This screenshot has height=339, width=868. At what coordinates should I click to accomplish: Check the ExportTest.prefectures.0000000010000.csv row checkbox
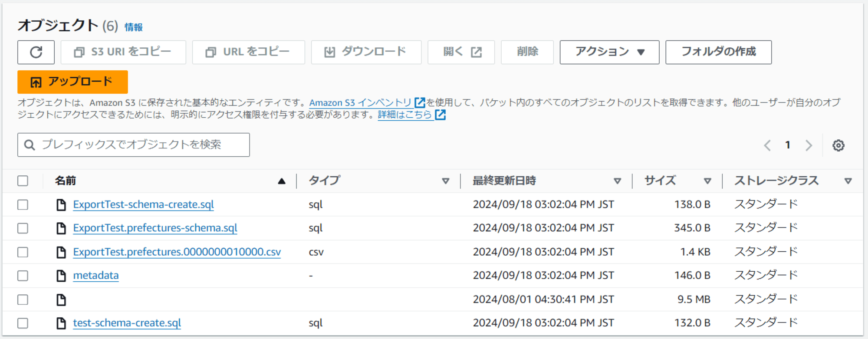click(x=23, y=252)
